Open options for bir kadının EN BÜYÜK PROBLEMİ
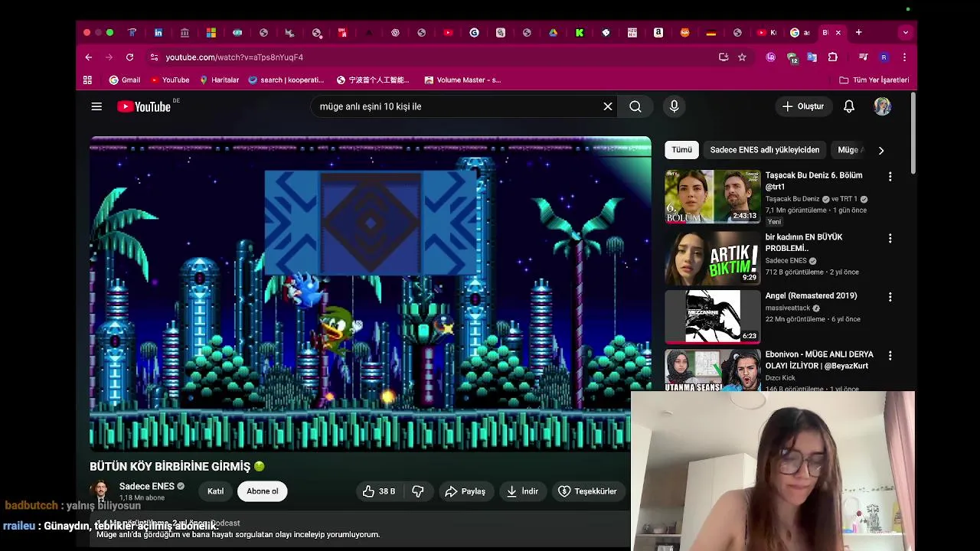Screen dimensions: 980x551 (x=890, y=239)
